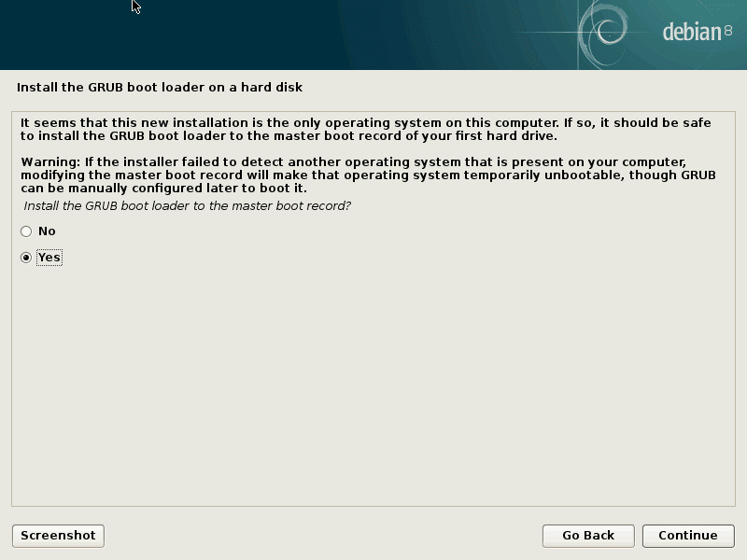Image resolution: width=747 pixels, height=560 pixels.
Task: Choose the No option label
Action: (47, 231)
